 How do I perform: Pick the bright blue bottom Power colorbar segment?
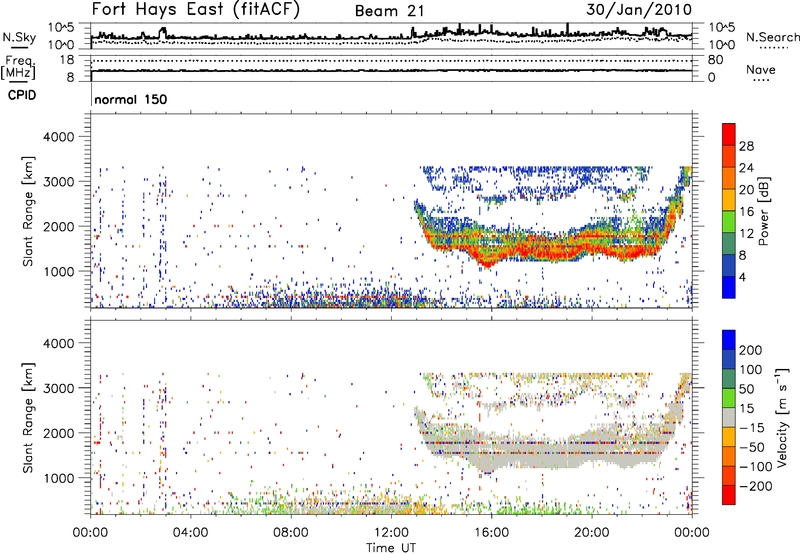click(729, 287)
